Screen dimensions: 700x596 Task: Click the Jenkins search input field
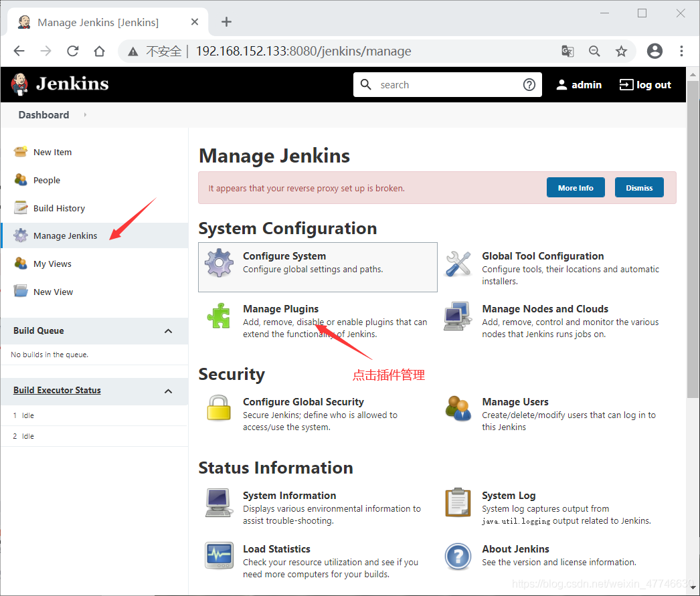tap(448, 85)
